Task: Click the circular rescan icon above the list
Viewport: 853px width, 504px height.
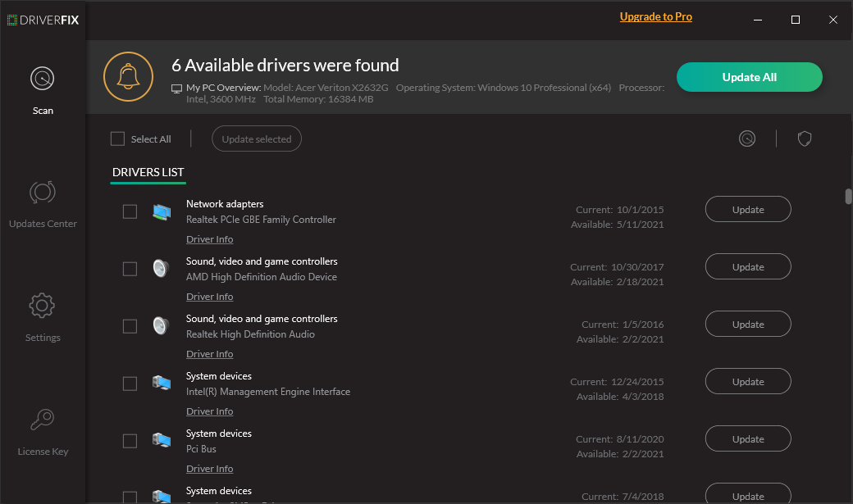Action: click(x=746, y=138)
